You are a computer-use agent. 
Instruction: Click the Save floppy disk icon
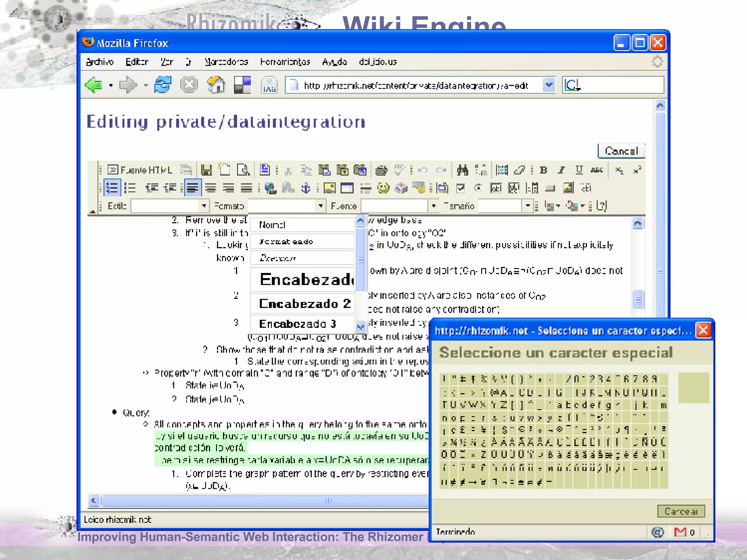[x=206, y=170]
